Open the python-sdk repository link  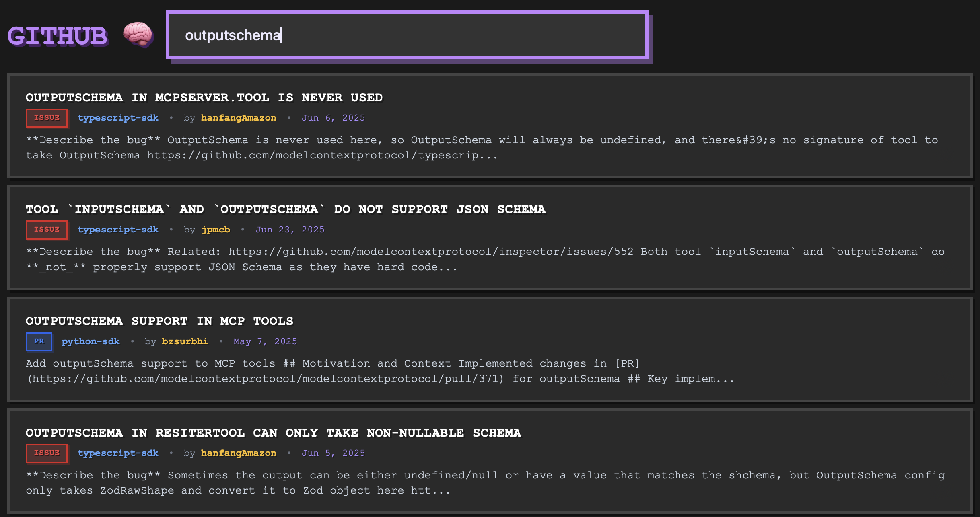91,341
